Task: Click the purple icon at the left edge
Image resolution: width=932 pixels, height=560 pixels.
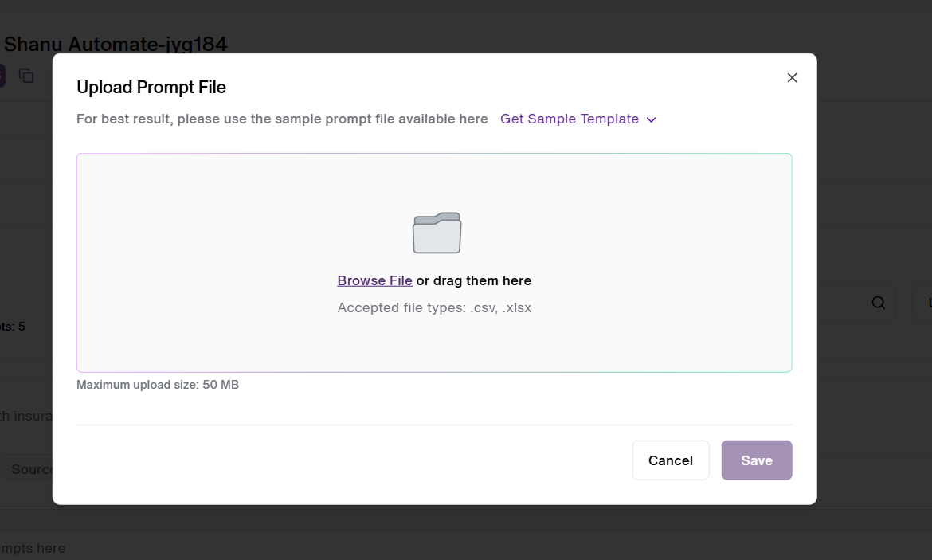Action: click(x=2, y=76)
